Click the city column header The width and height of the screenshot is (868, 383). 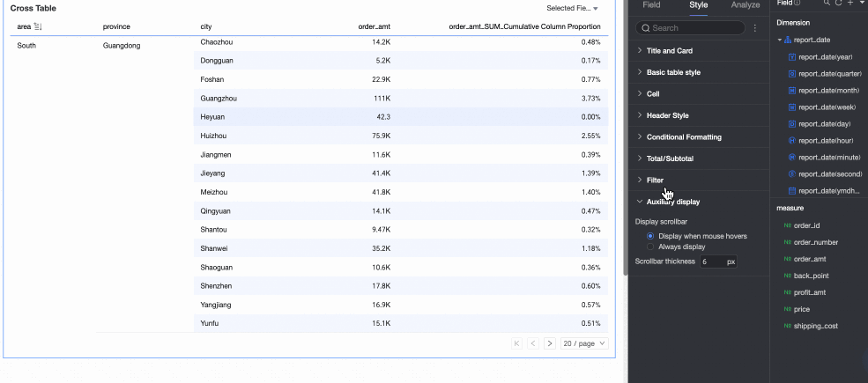[x=206, y=26]
